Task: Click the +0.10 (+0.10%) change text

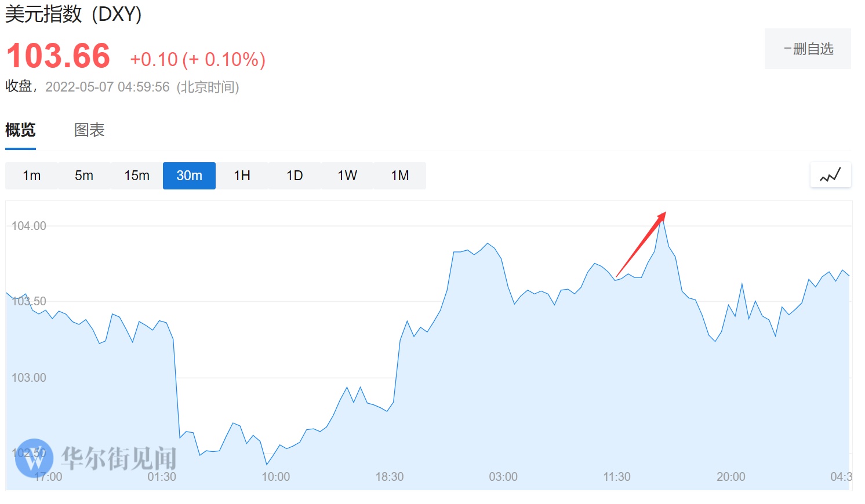Action: point(198,59)
